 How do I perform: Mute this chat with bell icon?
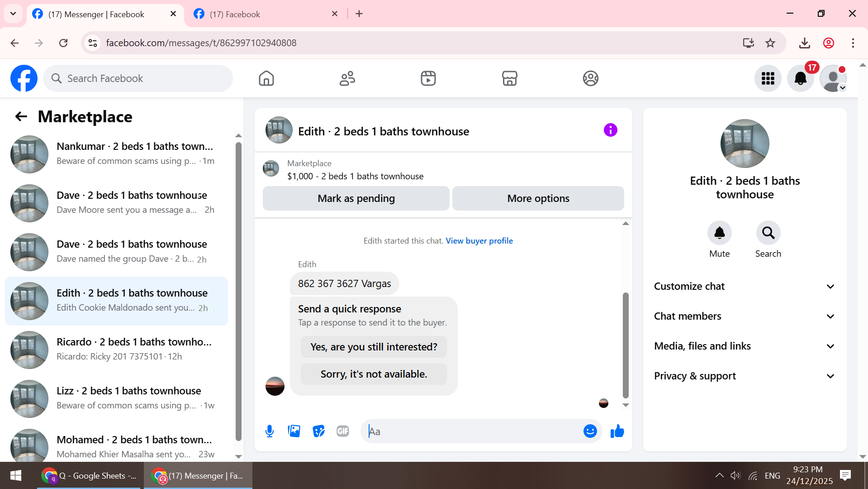pyautogui.click(x=720, y=233)
